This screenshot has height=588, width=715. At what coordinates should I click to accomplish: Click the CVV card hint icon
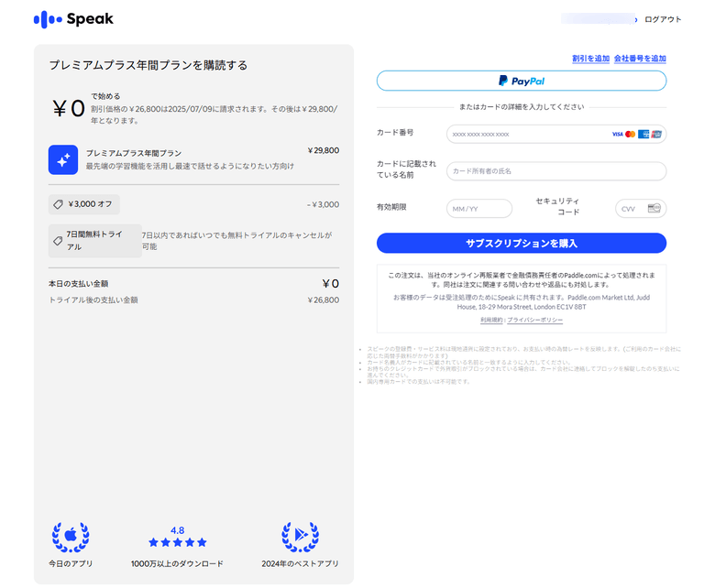click(654, 208)
